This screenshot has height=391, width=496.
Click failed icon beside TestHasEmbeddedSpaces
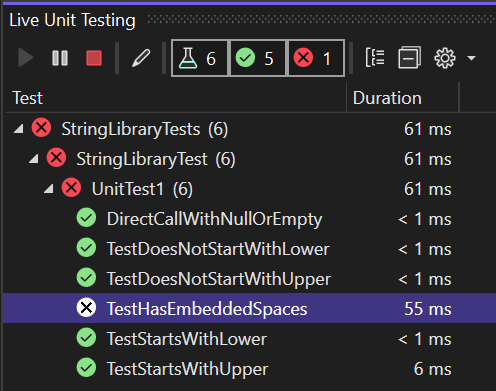(x=86, y=307)
